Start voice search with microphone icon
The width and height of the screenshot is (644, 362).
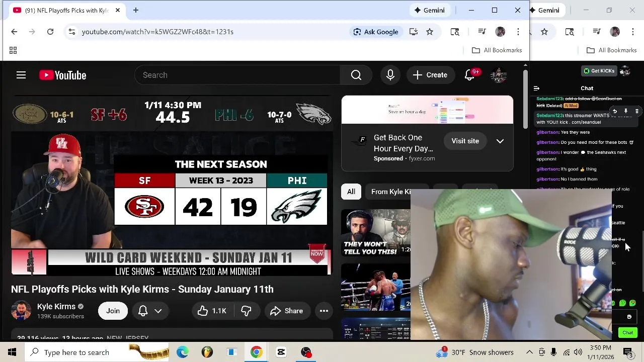coord(390,75)
